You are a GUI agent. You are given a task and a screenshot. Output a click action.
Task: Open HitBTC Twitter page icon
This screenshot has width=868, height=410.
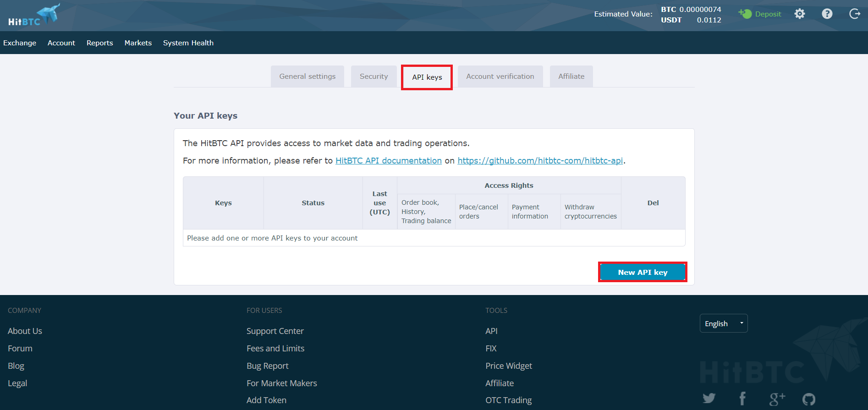[709, 398]
